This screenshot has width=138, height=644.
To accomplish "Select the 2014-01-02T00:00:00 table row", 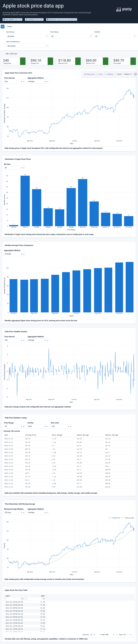I will coord(25,602).
